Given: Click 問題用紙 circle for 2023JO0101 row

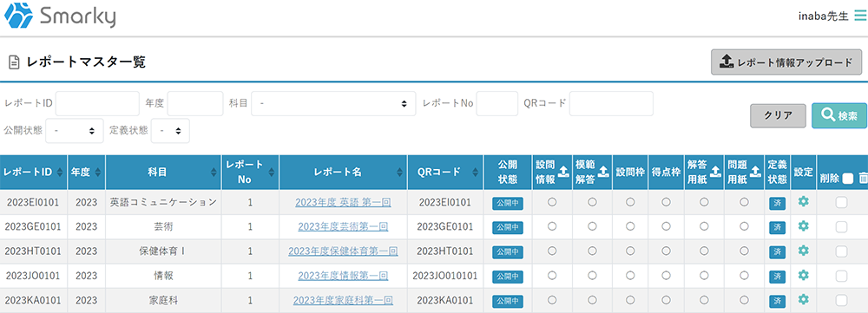Looking at the screenshot, I should tap(745, 276).
